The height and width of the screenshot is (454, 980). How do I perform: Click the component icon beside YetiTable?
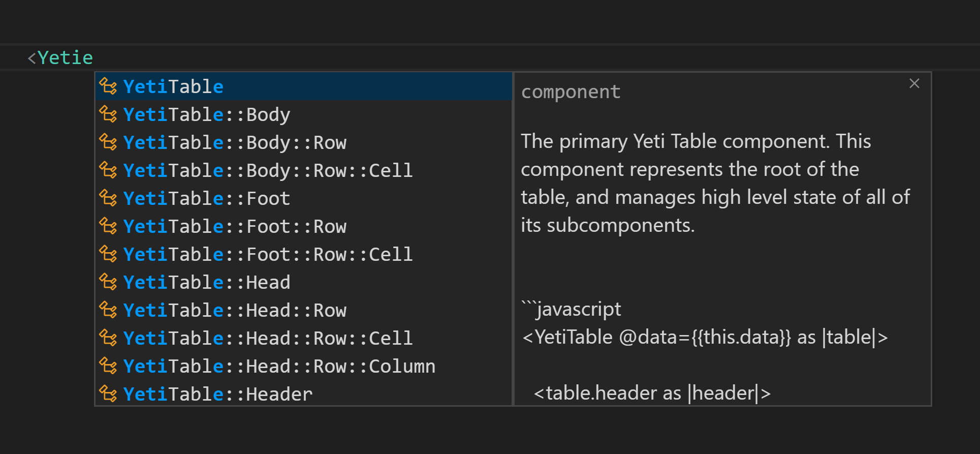point(108,86)
